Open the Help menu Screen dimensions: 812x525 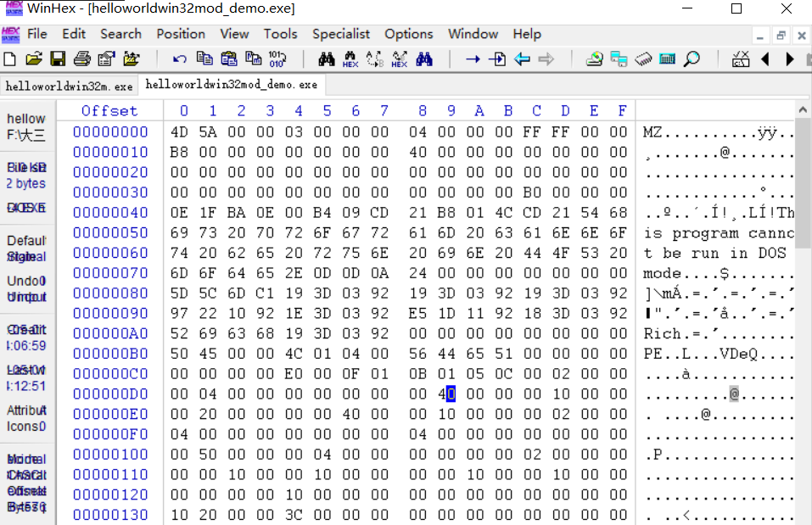527,34
